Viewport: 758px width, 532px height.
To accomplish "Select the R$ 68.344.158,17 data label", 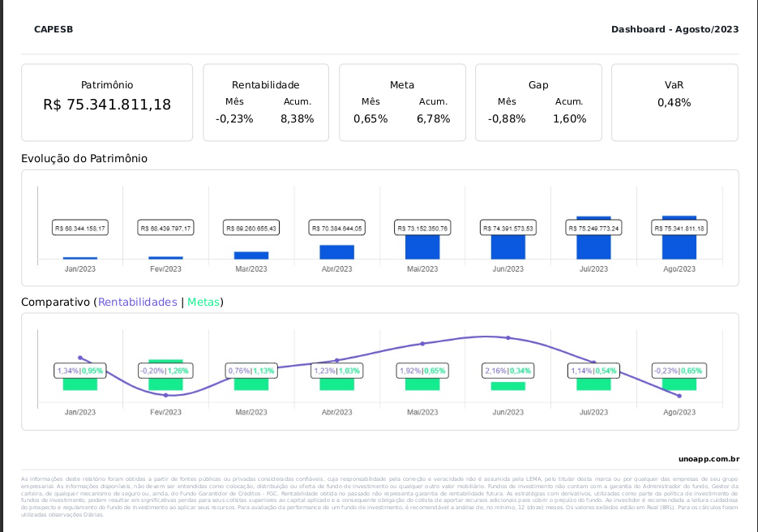I will (80, 229).
